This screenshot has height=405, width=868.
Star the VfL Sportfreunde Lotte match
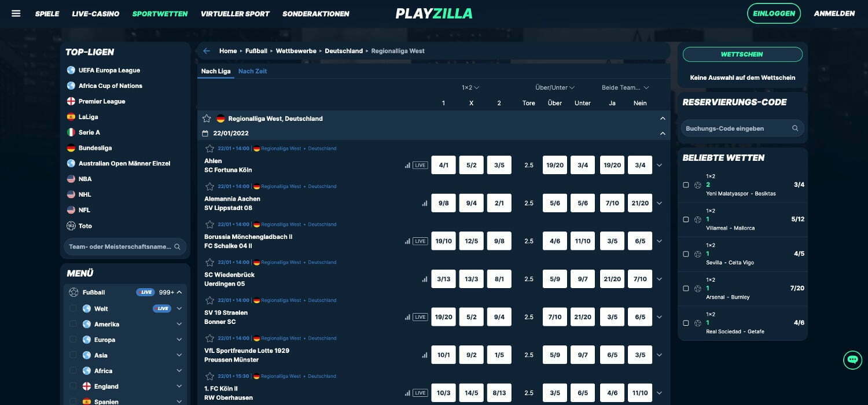(x=210, y=338)
